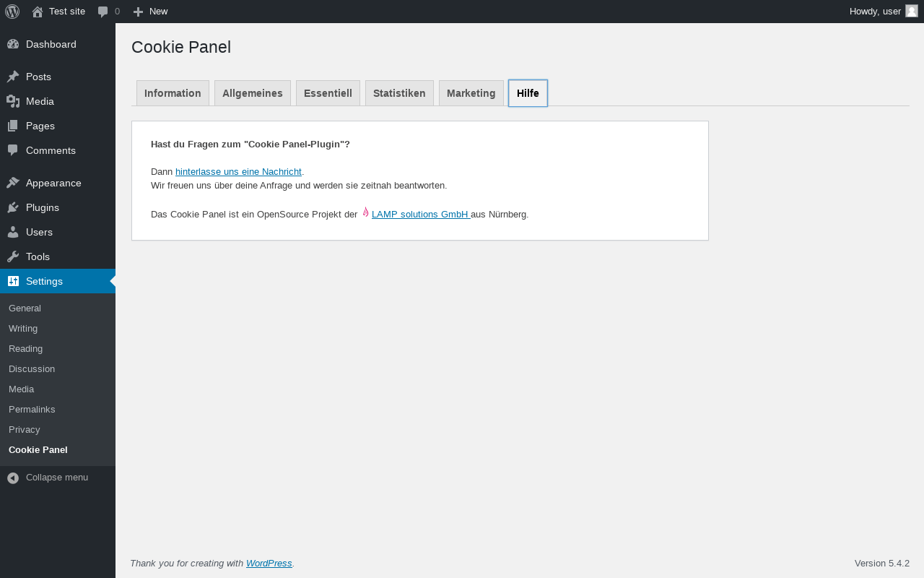The image size is (924, 578).
Task: Open General settings submenu
Action: click(x=25, y=308)
